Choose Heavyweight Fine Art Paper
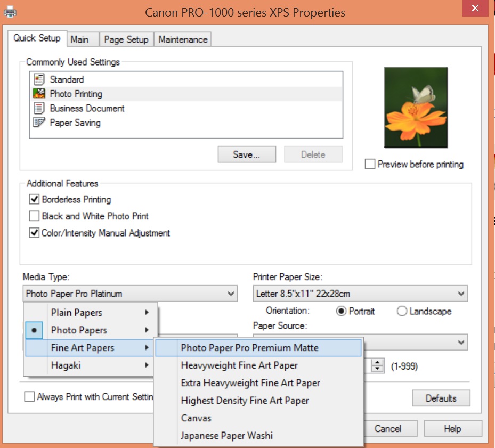Viewport: 495px width, 448px height. pyautogui.click(x=258, y=365)
